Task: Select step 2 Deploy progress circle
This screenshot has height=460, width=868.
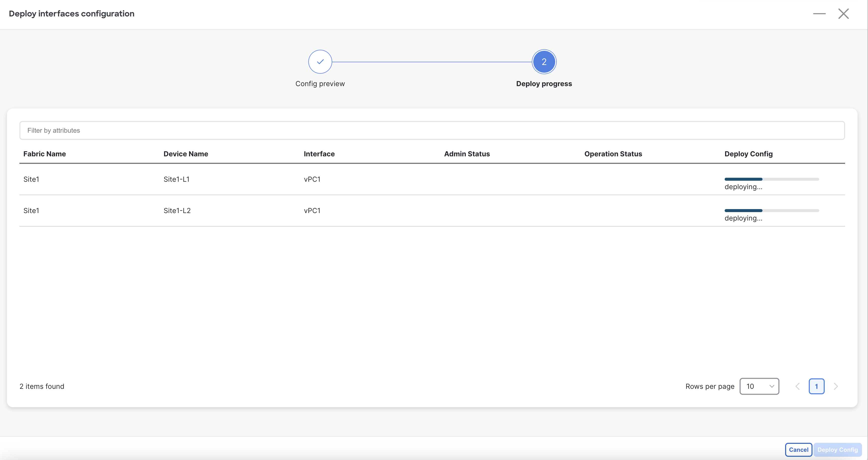Action: pos(544,62)
